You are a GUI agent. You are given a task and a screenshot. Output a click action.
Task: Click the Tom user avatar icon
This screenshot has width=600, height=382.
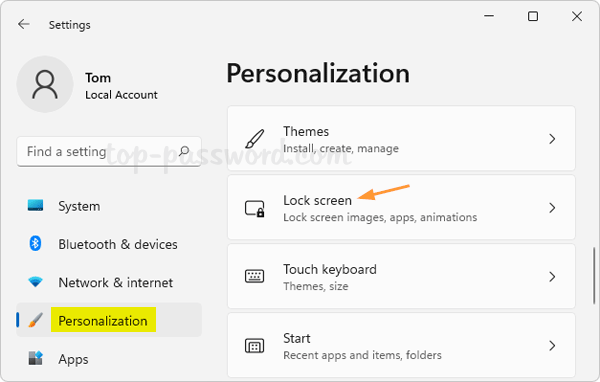[x=45, y=85]
